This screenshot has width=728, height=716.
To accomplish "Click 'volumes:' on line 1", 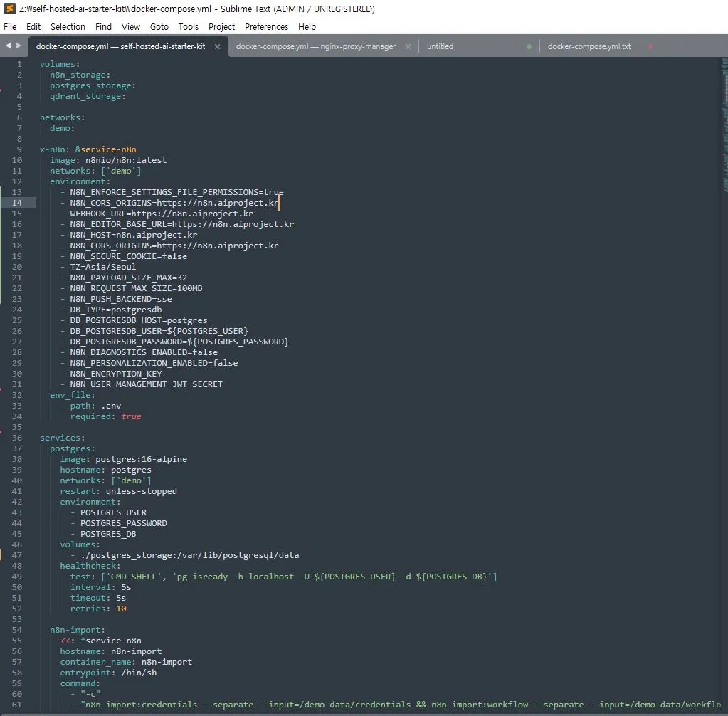I will tap(60, 64).
